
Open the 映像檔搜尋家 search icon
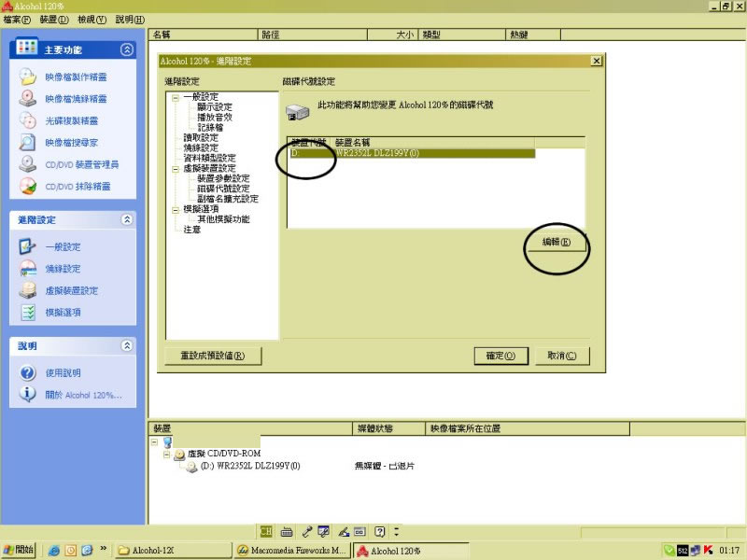pos(28,143)
